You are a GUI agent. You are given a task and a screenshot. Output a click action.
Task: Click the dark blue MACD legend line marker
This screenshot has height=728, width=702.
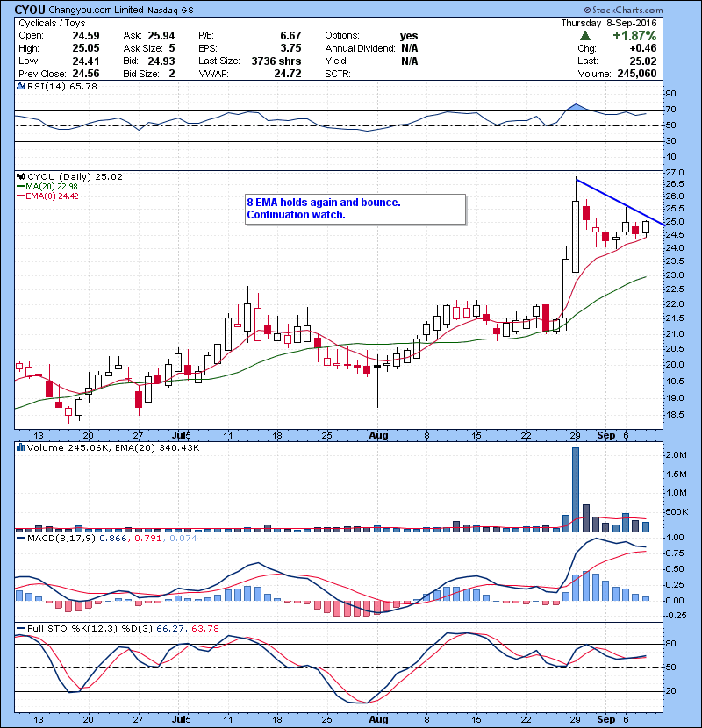click(x=20, y=539)
